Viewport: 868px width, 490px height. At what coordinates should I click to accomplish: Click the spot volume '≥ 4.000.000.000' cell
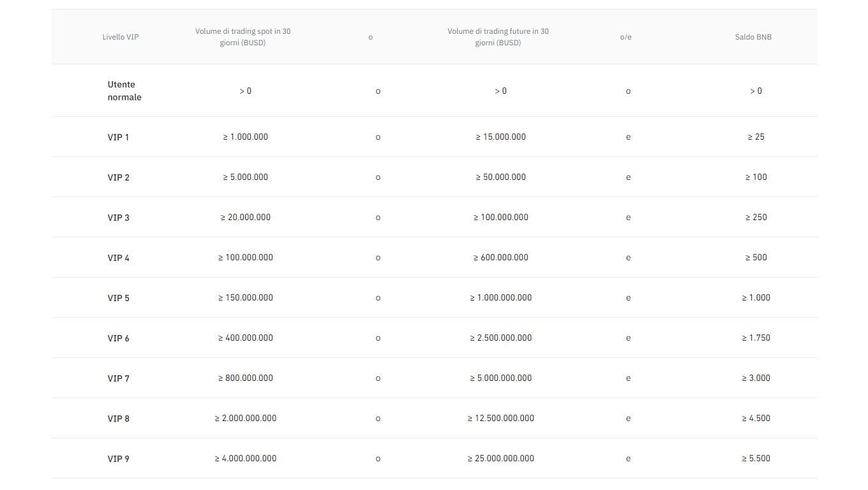[x=246, y=458]
